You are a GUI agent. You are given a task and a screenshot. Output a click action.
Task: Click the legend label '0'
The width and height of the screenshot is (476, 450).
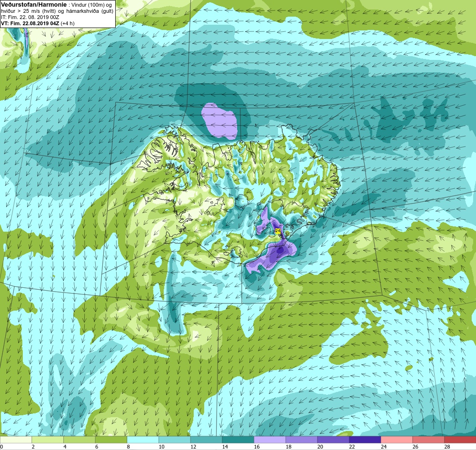(1, 447)
